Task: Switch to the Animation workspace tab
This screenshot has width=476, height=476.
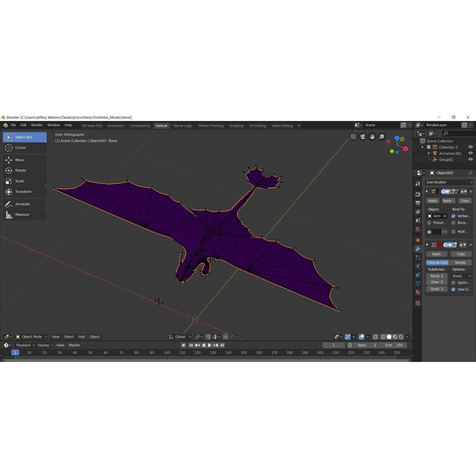Action: (x=116, y=126)
